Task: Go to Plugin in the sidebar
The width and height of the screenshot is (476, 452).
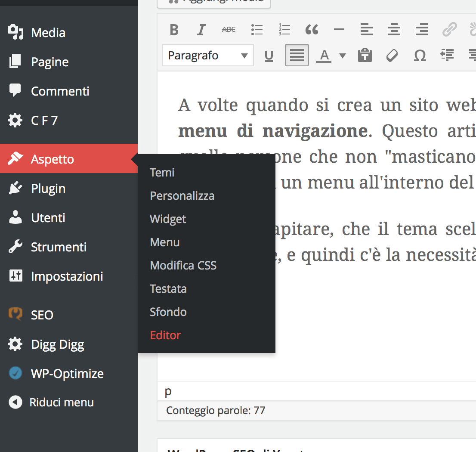Action: (x=48, y=189)
